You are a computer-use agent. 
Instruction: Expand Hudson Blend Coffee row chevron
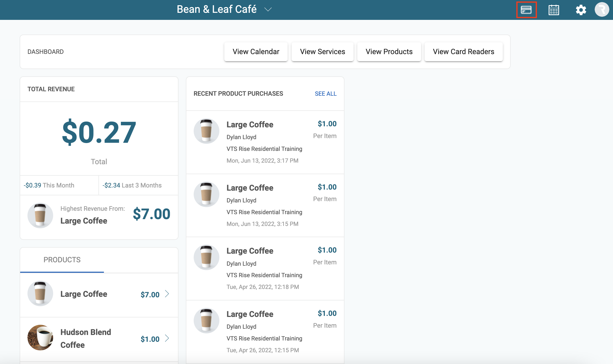(167, 338)
